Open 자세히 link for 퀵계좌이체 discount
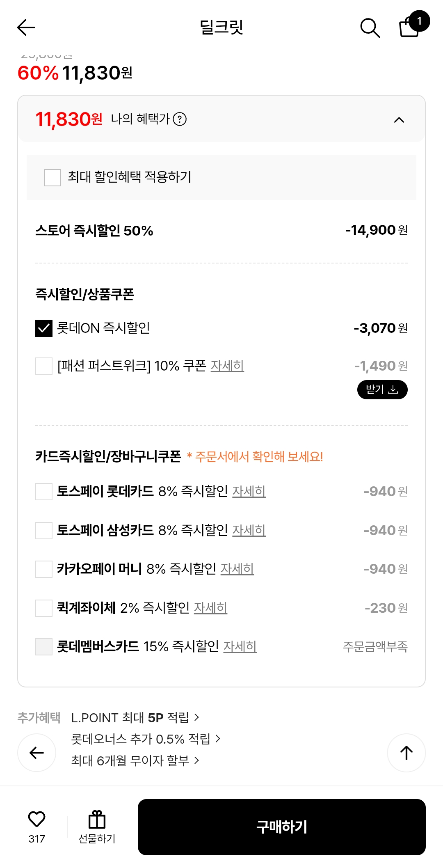This screenshot has width=443, height=868. point(210,607)
